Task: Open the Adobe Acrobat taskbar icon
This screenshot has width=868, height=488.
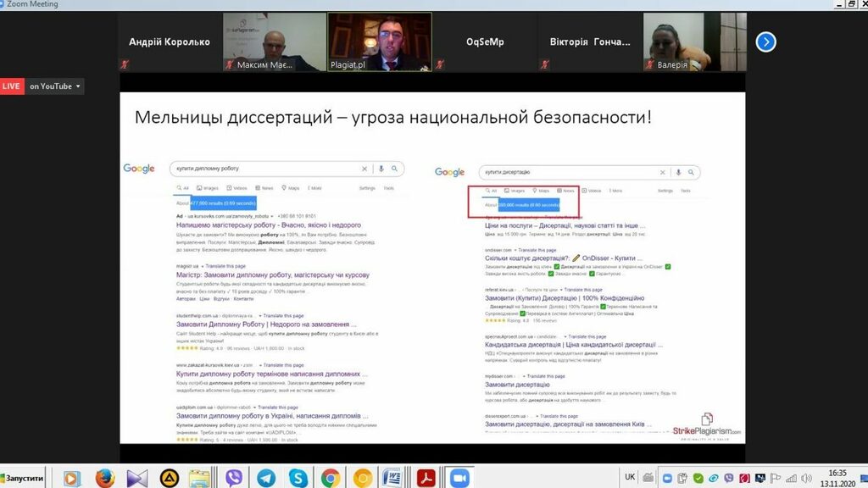Action: tap(426, 478)
